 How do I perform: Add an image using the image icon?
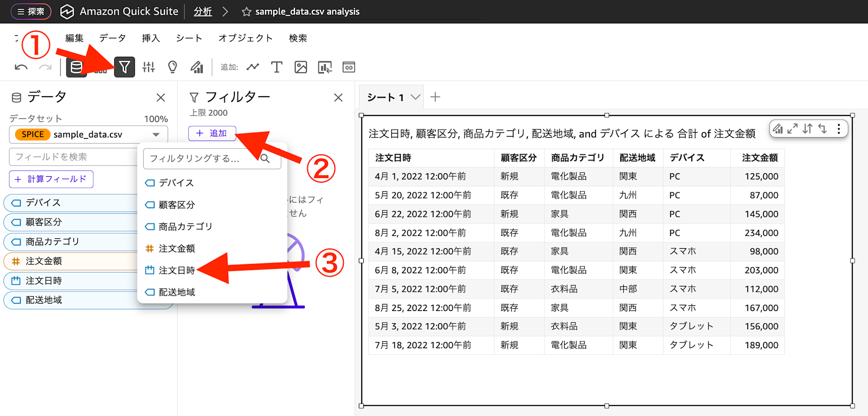pos(300,67)
